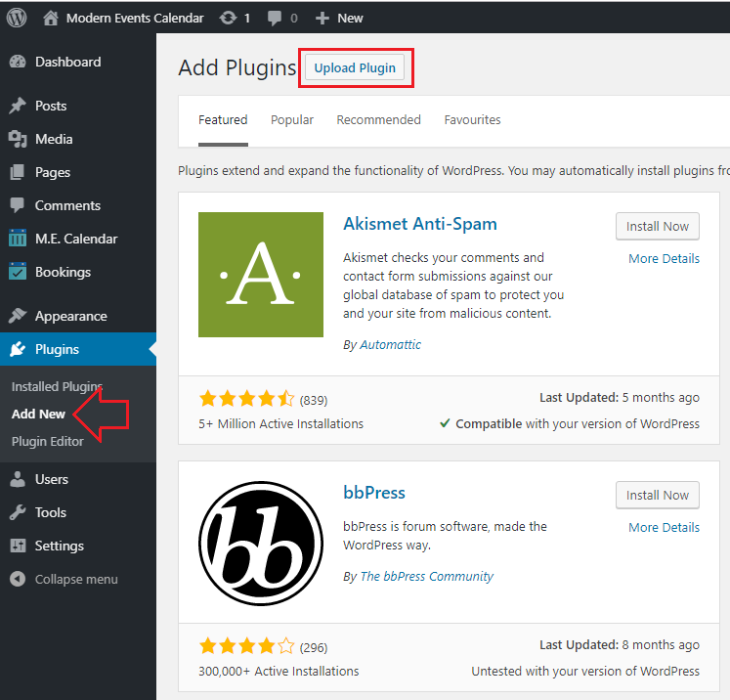Click the Collapse menu label
Viewport: 730px width, 700px height.
pyautogui.click(x=76, y=580)
